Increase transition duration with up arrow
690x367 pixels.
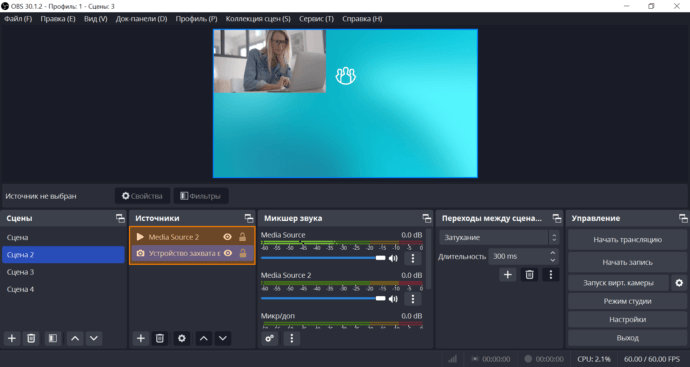[553, 253]
